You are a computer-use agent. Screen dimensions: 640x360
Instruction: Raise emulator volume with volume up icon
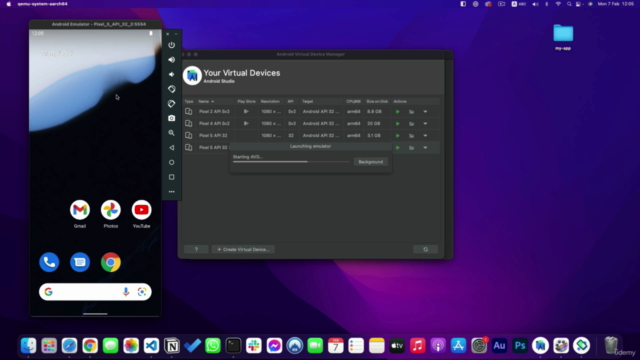(171, 60)
